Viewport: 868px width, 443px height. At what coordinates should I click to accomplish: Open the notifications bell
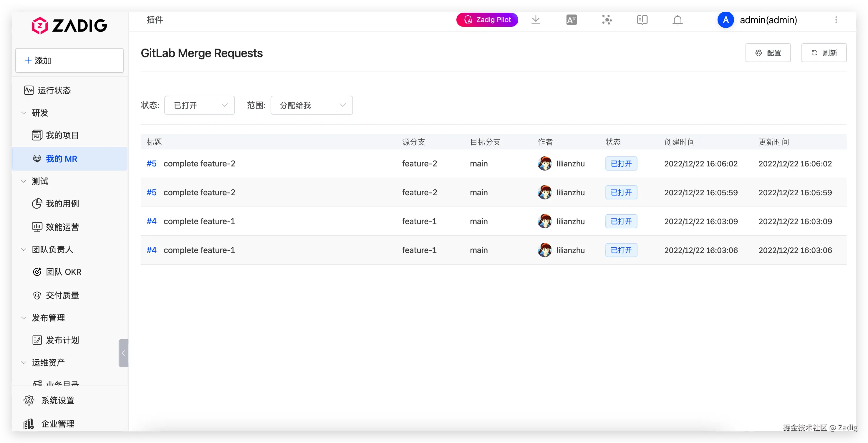(677, 20)
